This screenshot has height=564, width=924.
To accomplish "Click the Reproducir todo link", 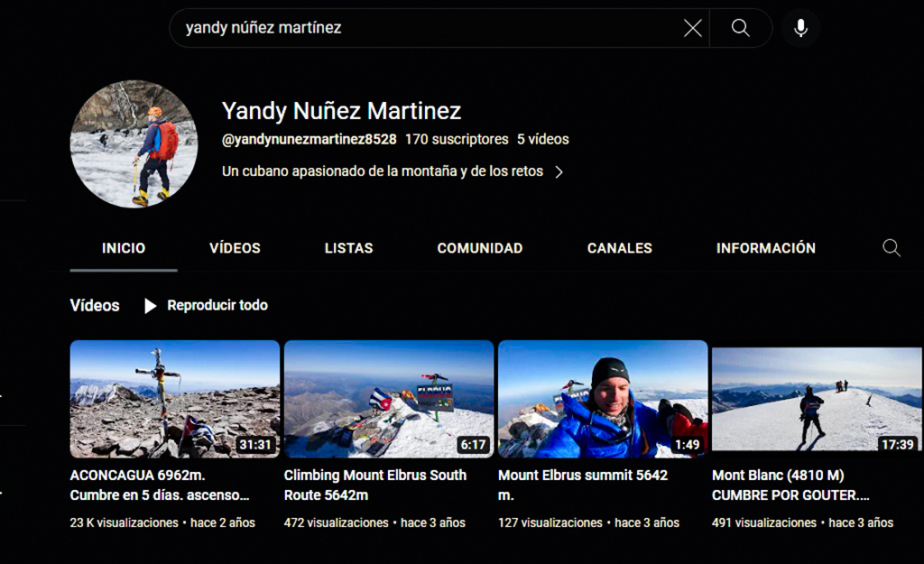I will point(217,306).
